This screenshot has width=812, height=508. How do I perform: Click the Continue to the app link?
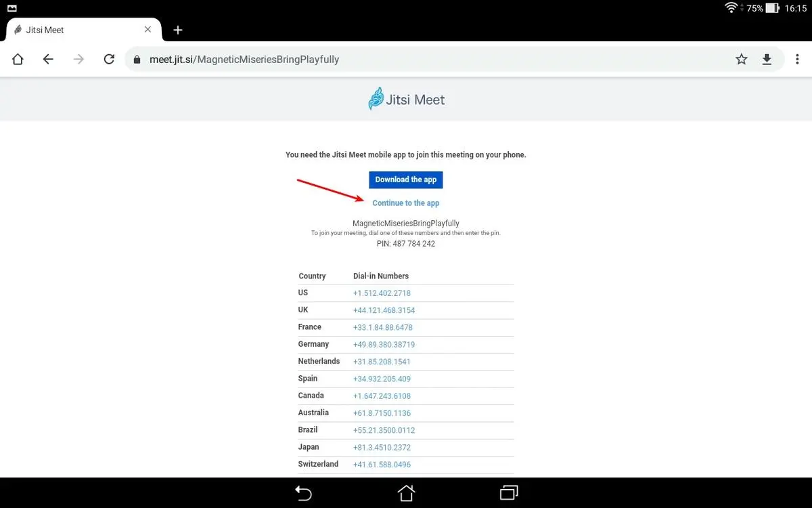click(406, 203)
